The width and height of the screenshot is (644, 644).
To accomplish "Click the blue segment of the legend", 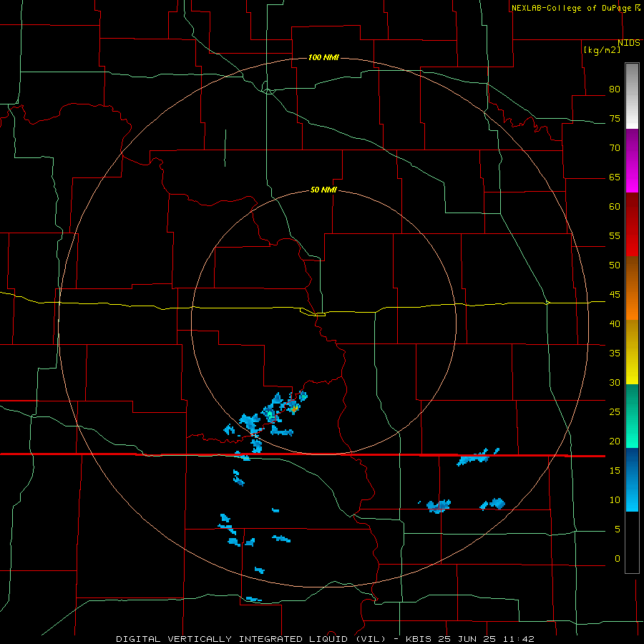I will pos(632,479).
